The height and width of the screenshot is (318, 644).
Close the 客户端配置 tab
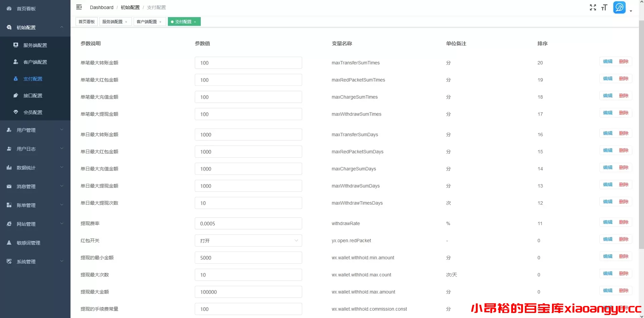click(160, 22)
